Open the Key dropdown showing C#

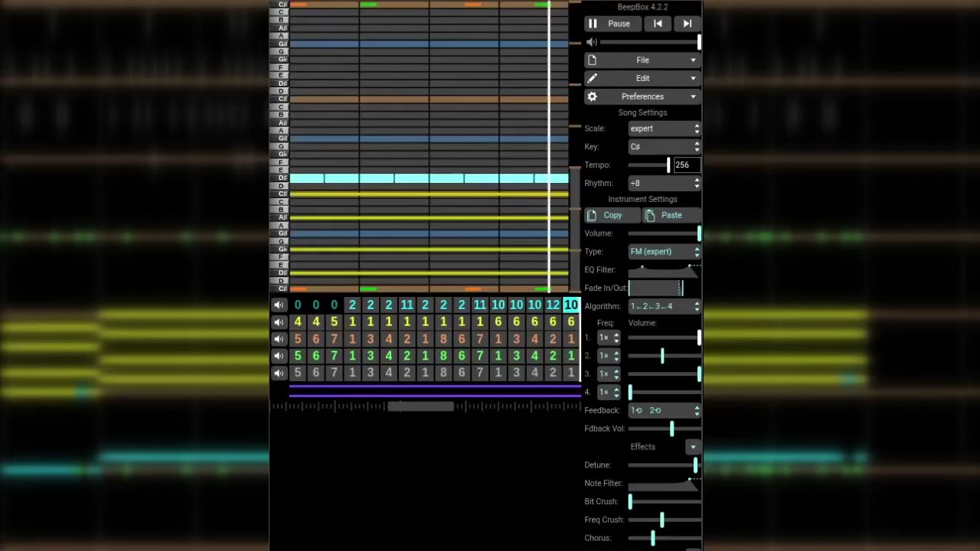(x=665, y=147)
